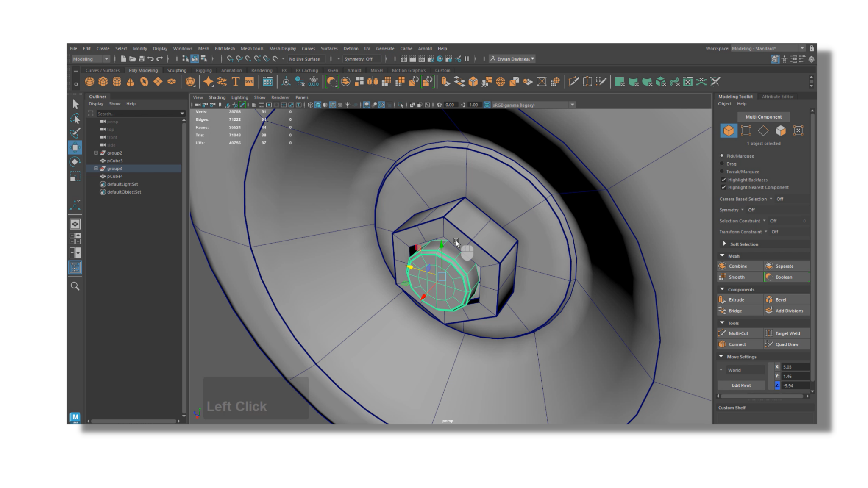Toggle the workspace lock icon
868x488 pixels.
tap(811, 48)
